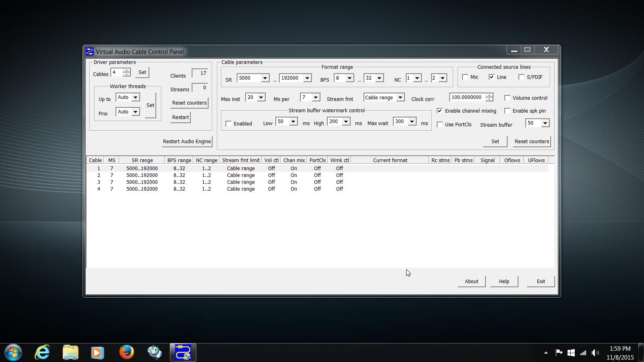The image size is (644, 362).
Task: Click the Virtual Audio Cable title bar icon
Action: click(x=90, y=51)
